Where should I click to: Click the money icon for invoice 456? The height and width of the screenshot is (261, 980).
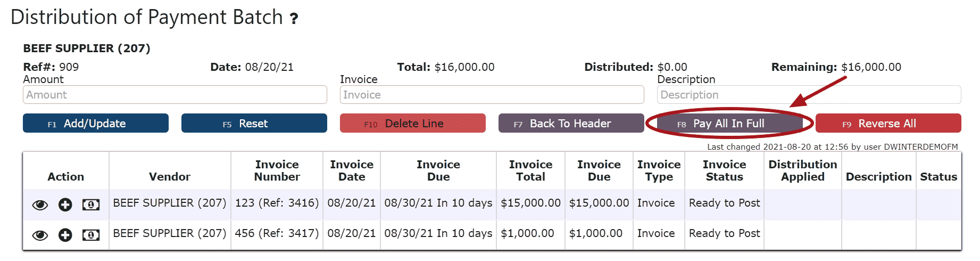[91, 235]
